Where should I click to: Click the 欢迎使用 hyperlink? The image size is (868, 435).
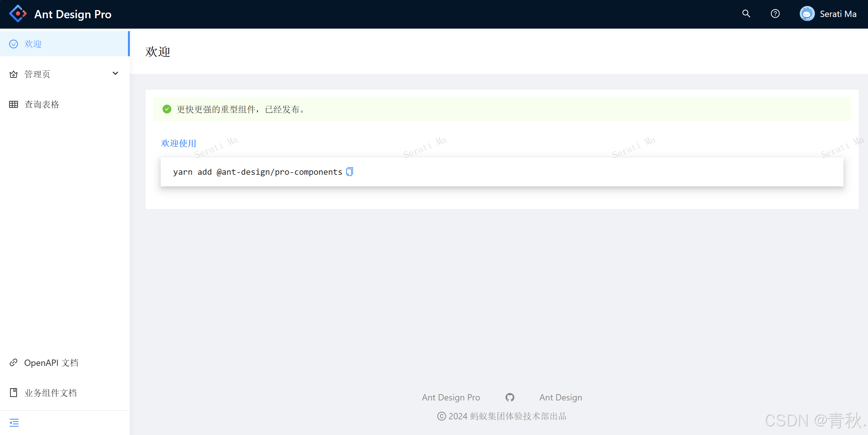[x=179, y=143]
